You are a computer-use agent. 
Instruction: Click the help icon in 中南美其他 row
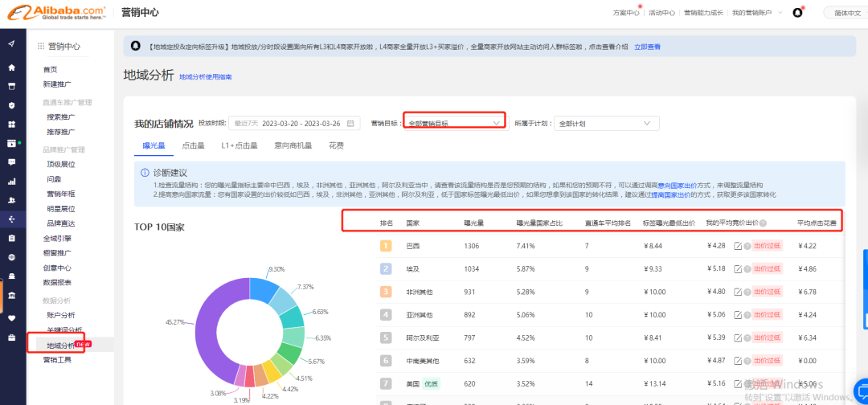click(x=747, y=361)
